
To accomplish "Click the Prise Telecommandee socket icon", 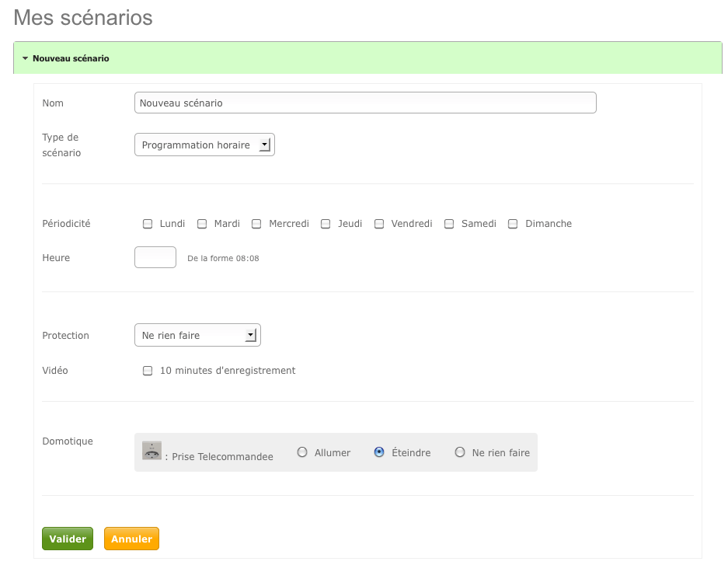I will (152, 450).
